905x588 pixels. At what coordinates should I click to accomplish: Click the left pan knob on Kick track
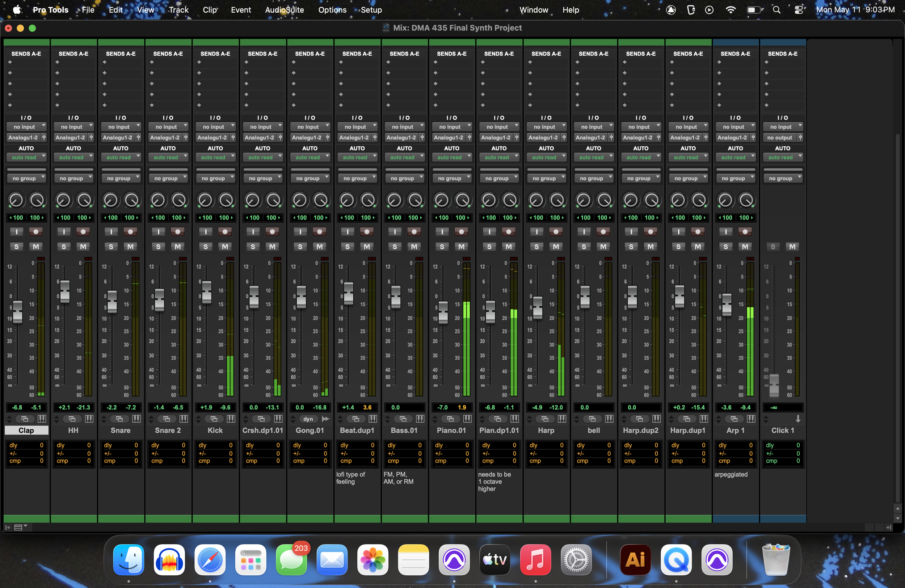coord(205,200)
